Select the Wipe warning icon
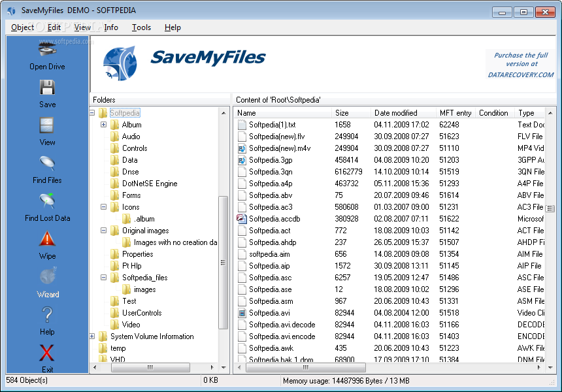Screen dimensions: 562x392 (47, 239)
